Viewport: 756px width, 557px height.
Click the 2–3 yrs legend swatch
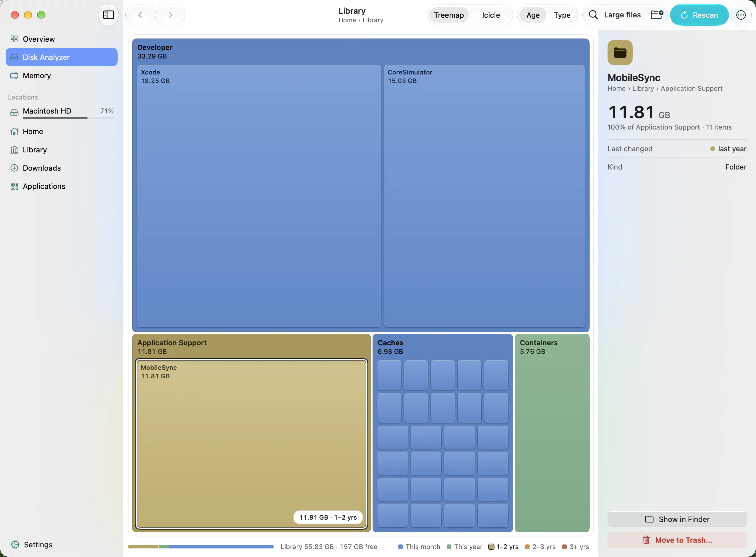pyautogui.click(x=527, y=546)
